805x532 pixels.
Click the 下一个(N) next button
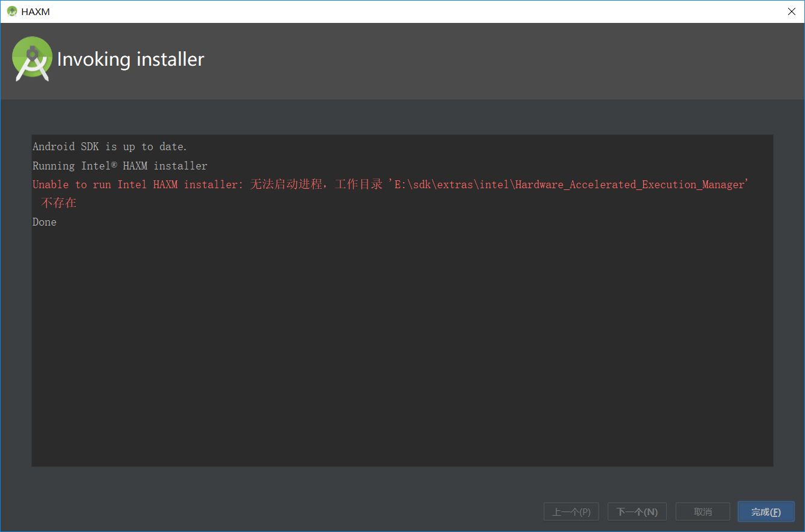[637, 511]
